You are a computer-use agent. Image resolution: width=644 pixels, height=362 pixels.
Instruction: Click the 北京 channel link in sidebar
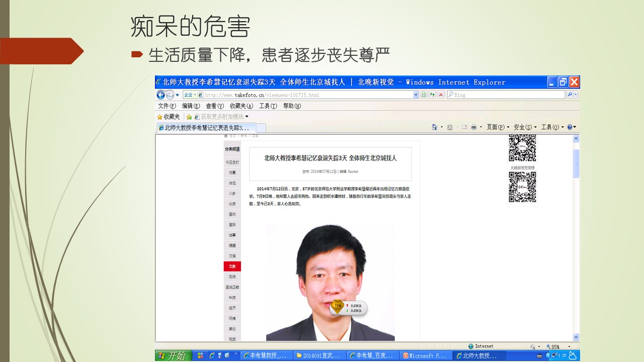tap(232, 204)
